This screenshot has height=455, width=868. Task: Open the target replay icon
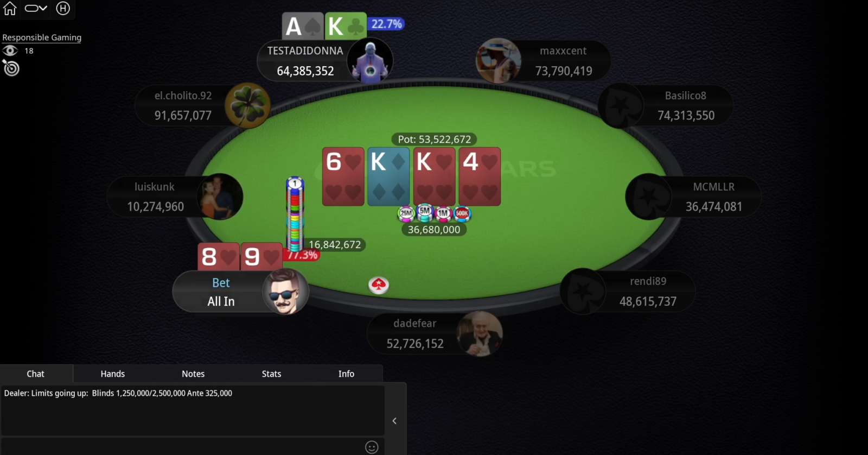tap(11, 68)
